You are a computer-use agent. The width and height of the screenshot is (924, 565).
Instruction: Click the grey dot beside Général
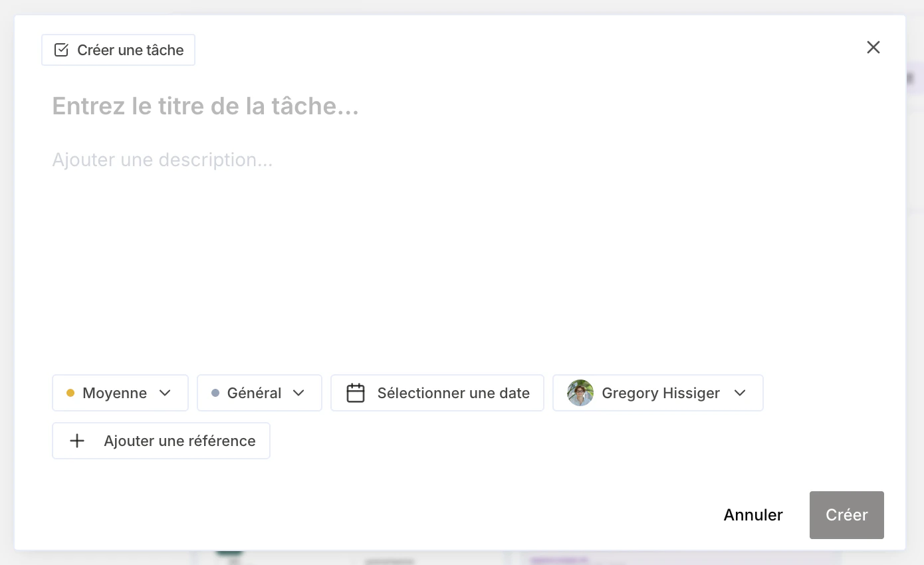215,393
